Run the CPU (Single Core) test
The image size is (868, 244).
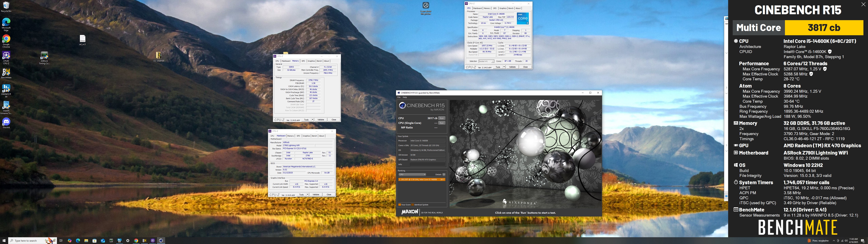441,123
